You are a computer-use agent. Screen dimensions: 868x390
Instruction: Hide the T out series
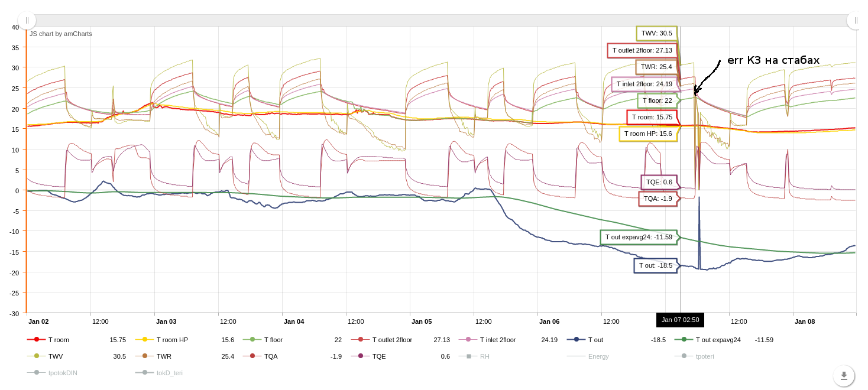(x=616, y=340)
